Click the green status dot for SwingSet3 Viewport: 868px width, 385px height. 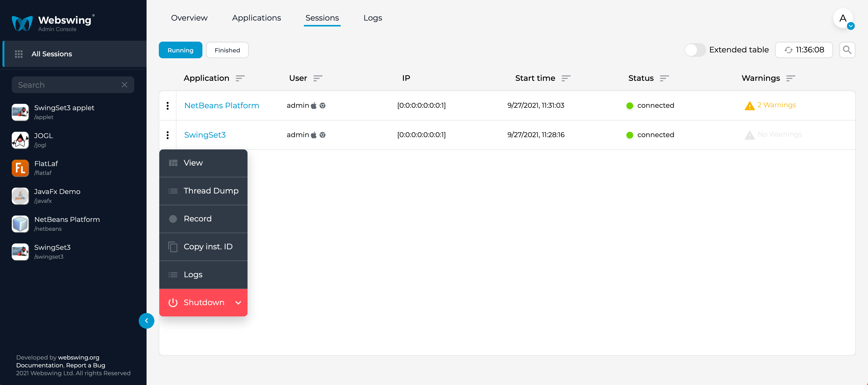click(629, 135)
